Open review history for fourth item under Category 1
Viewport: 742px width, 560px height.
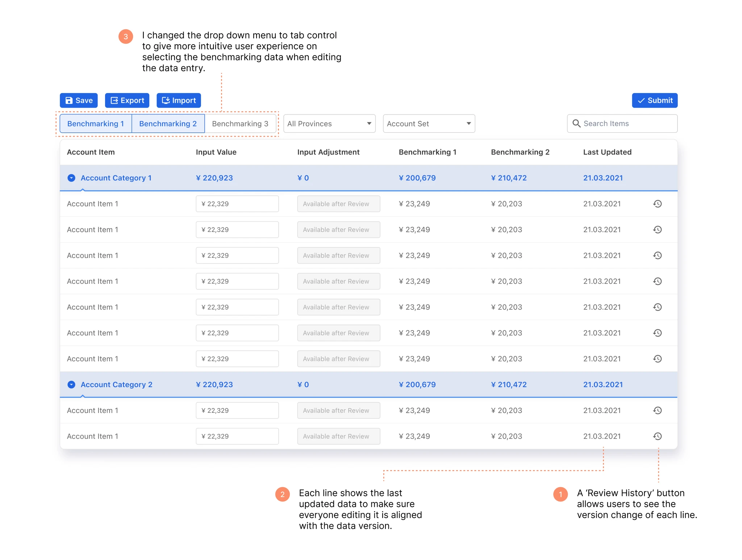coord(658,281)
